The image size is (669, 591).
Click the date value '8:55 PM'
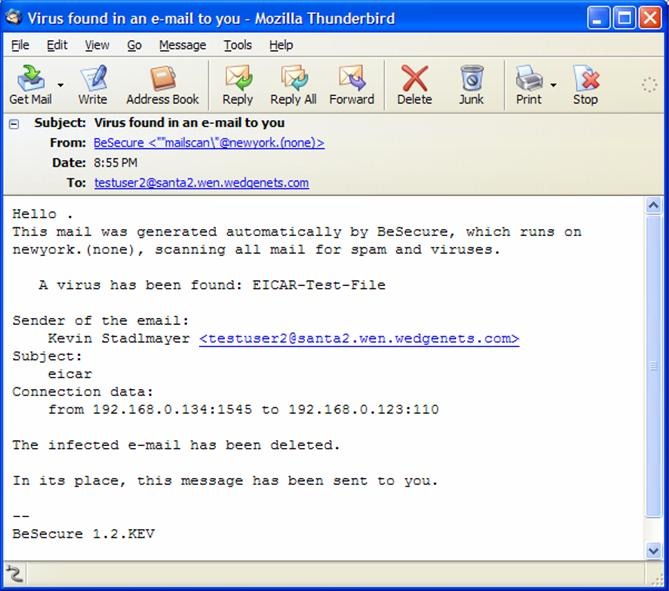115,163
